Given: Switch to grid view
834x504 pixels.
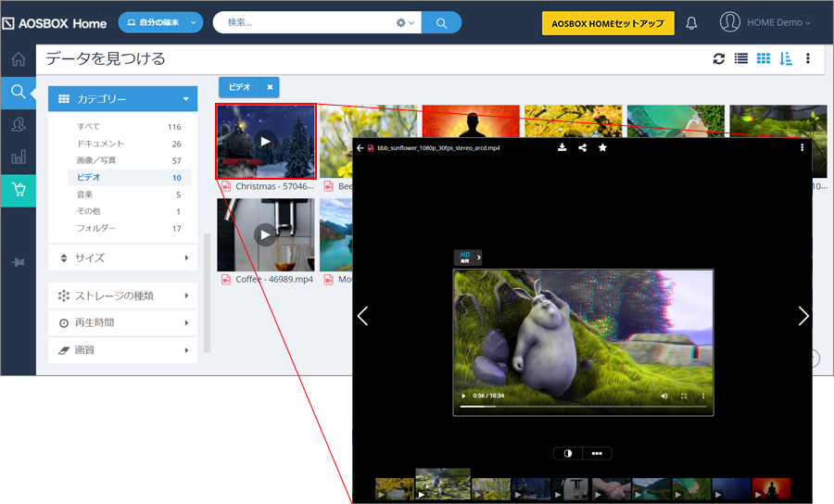Looking at the screenshot, I should pyautogui.click(x=764, y=59).
